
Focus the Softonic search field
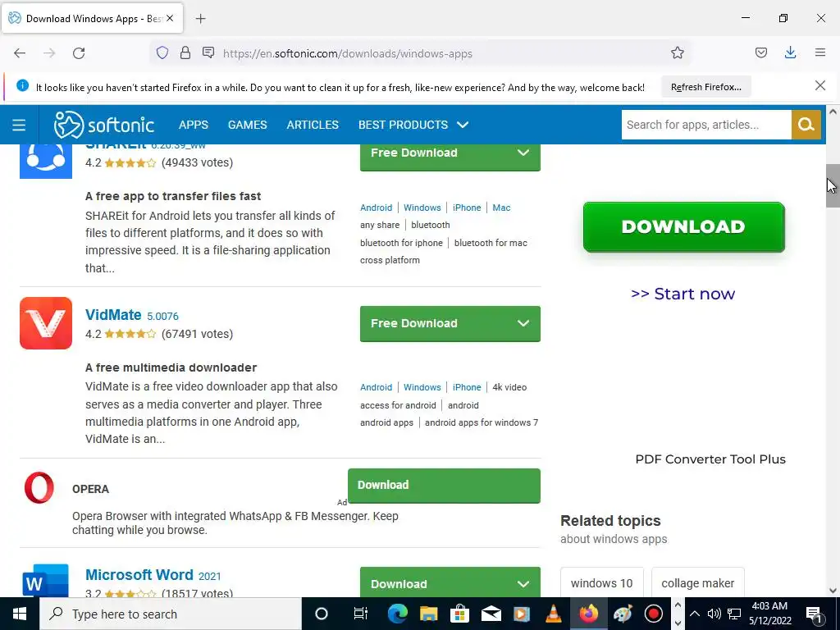[x=706, y=125]
